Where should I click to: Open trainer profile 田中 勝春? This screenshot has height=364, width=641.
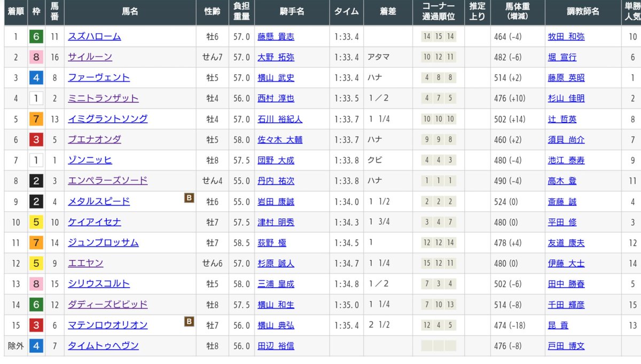coord(566,284)
